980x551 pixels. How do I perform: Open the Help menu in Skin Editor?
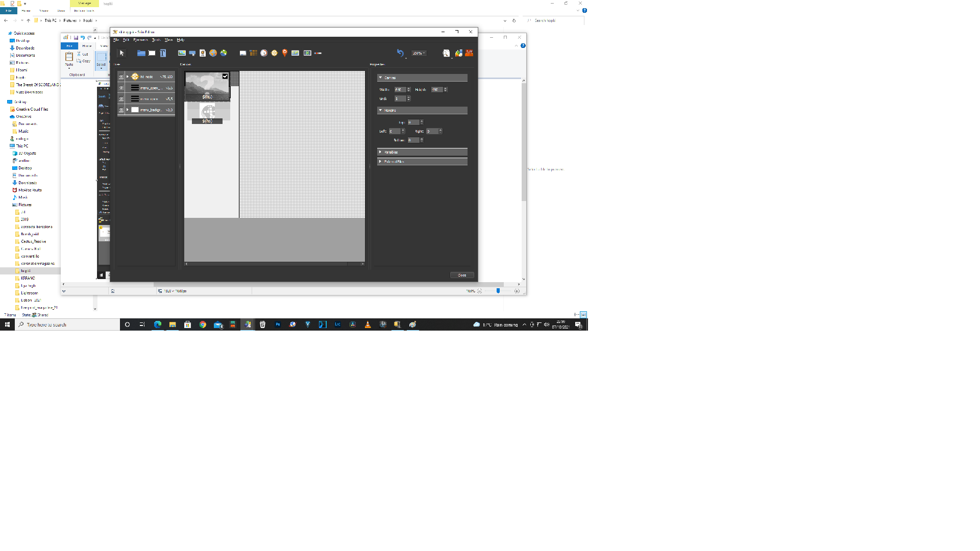click(x=180, y=40)
